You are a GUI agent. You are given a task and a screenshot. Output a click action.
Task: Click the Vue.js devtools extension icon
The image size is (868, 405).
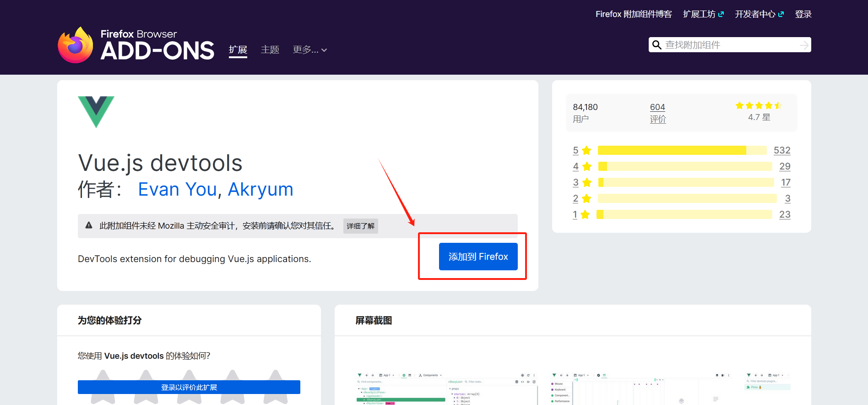[96, 112]
